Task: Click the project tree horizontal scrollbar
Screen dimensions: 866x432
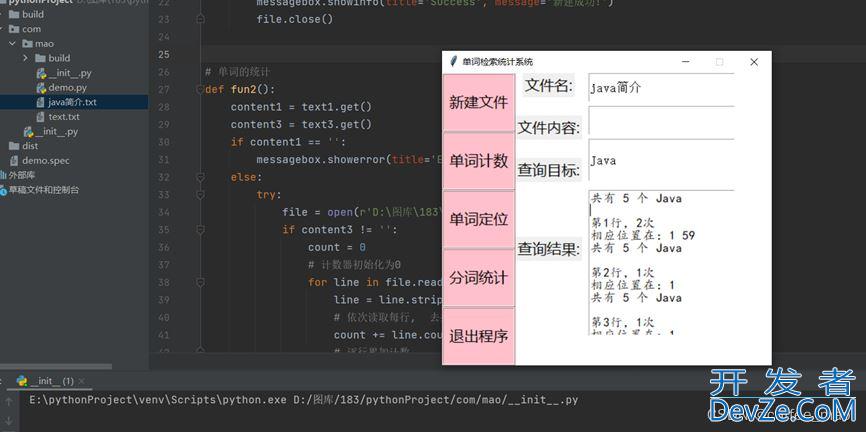Action: point(56,366)
